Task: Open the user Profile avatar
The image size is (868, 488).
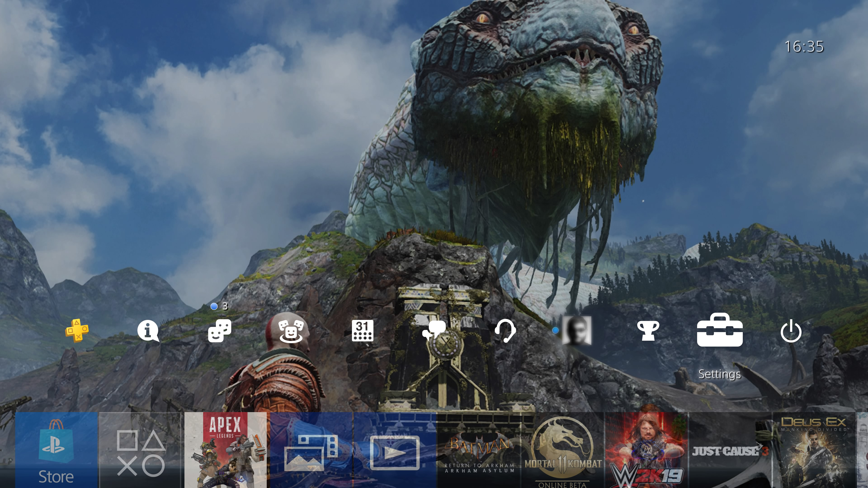Action: coord(577,331)
